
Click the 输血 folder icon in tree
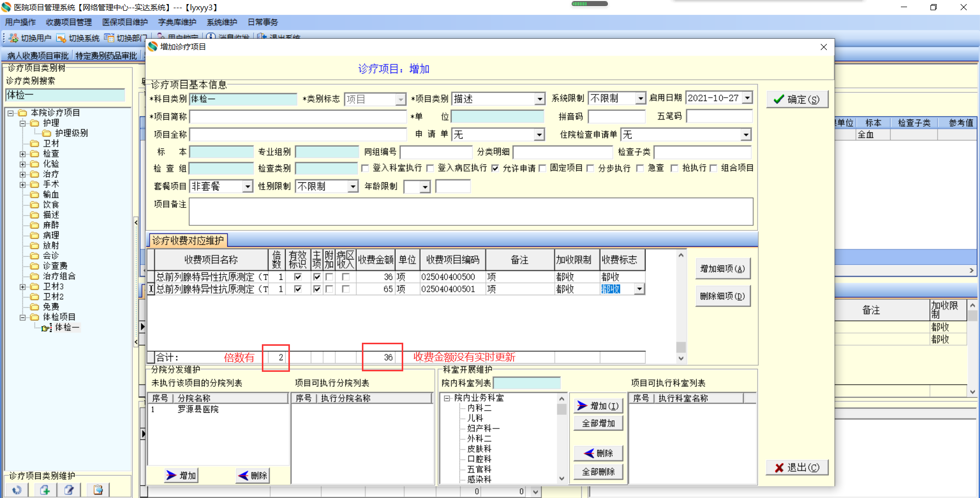click(35, 195)
